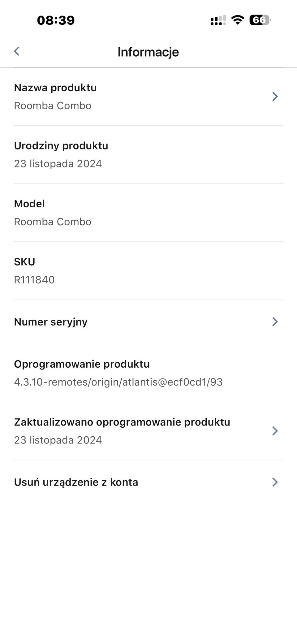Tap the firmware version string 4.3.10
297x644 pixels.
(118, 382)
